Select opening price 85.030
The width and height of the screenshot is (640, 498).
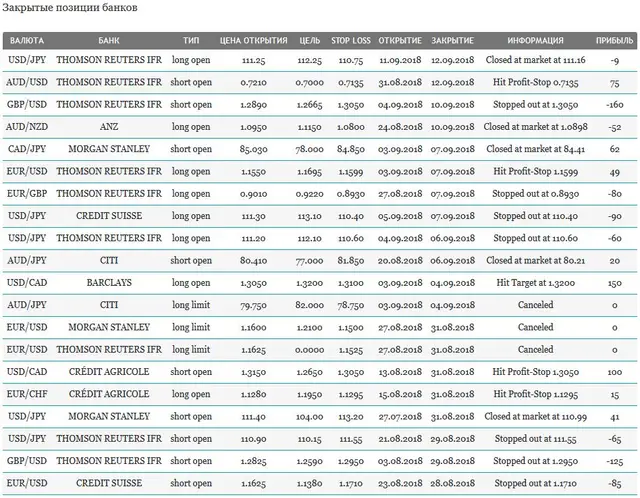[x=253, y=149]
